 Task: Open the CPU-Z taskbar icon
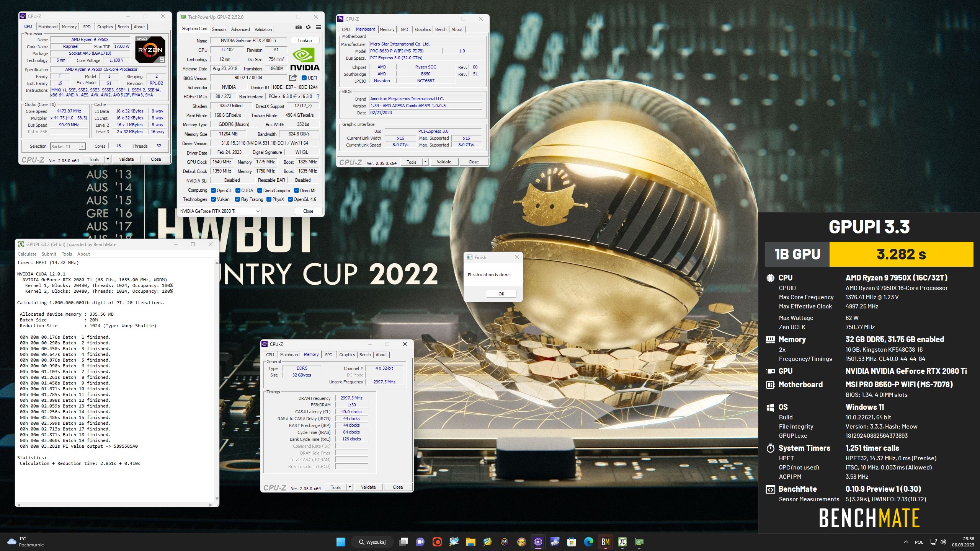pos(538,542)
